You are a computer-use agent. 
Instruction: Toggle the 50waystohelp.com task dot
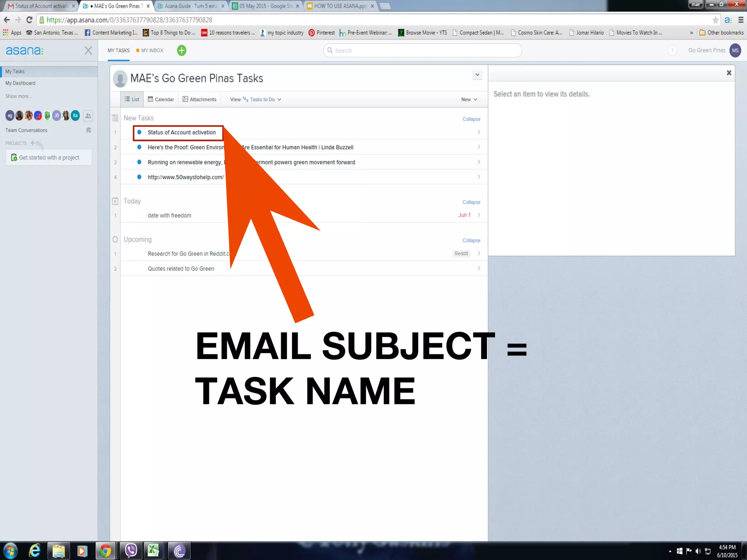(139, 177)
